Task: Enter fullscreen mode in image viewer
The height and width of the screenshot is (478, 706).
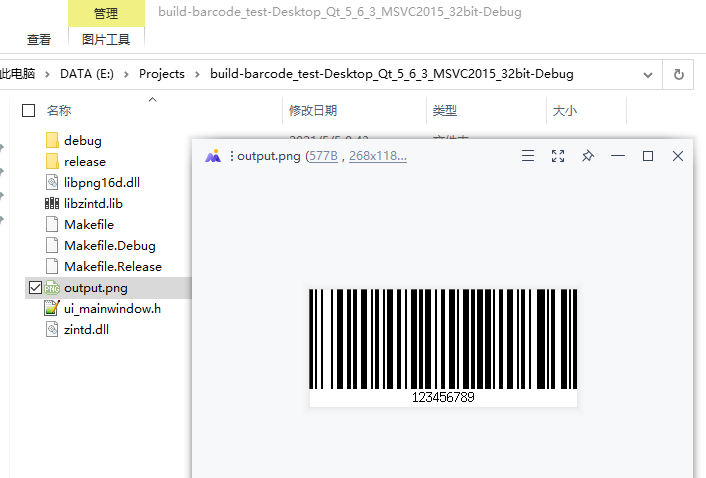Action: tap(558, 156)
